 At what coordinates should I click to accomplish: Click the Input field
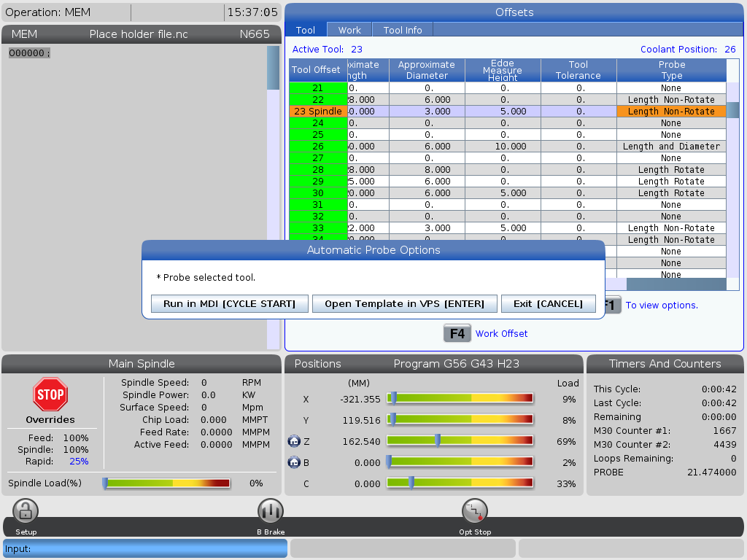[x=145, y=548]
